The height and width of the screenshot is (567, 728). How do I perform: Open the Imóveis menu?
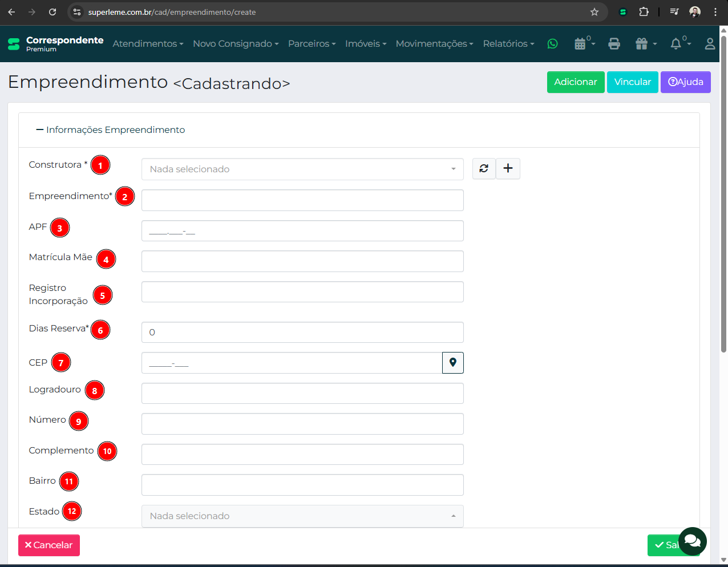tap(366, 44)
